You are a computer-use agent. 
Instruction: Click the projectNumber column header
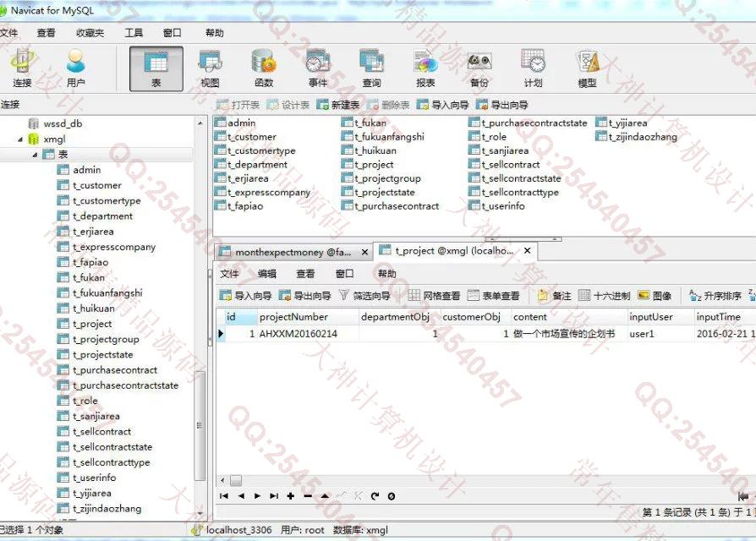[x=309, y=317]
